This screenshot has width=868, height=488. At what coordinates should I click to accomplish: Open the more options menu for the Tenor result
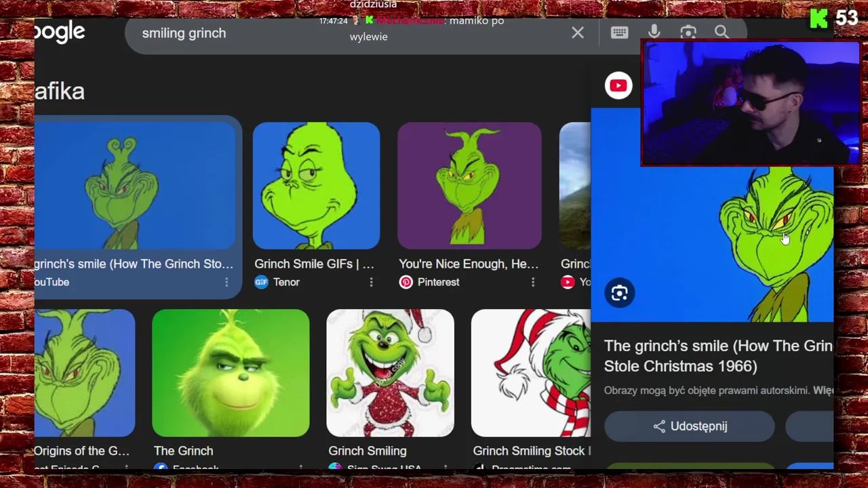pyautogui.click(x=371, y=282)
